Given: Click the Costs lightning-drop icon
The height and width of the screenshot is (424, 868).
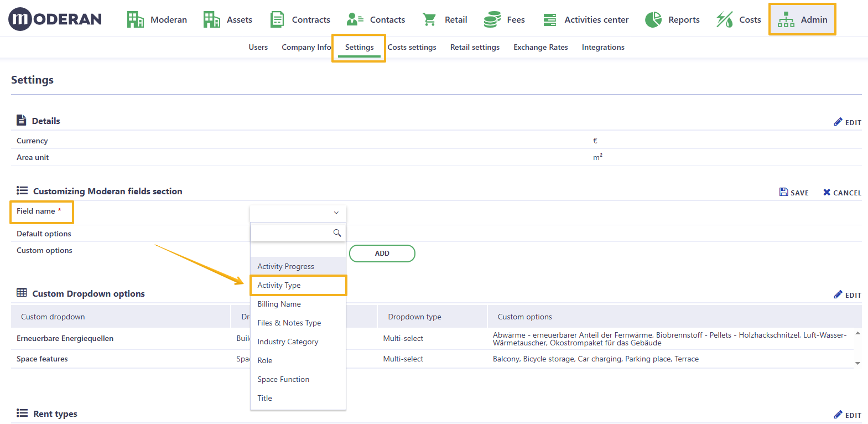Looking at the screenshot, I should click(724, 19).
